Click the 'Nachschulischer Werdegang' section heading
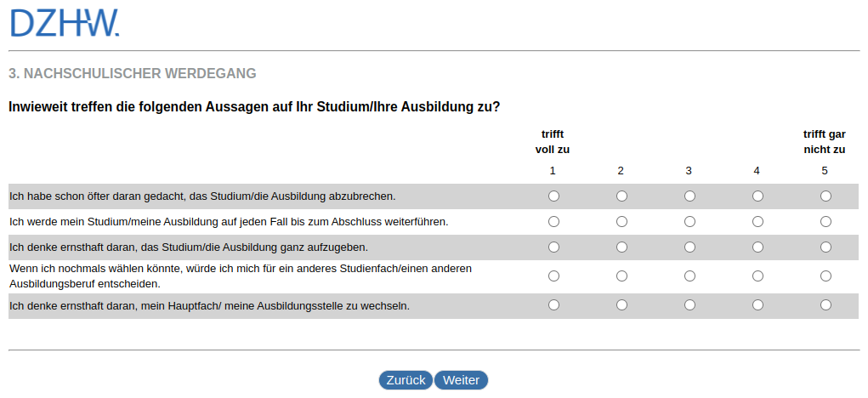Image resolution: width=868 pixels, height=398 pixels. pos(133,74)
